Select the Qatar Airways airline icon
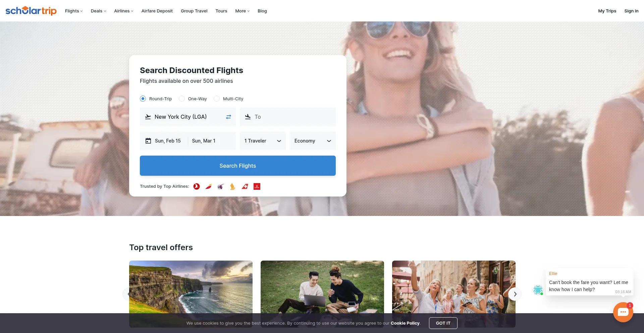The width and height of the screenshot is (644, 333). click(x=221, y=186)
